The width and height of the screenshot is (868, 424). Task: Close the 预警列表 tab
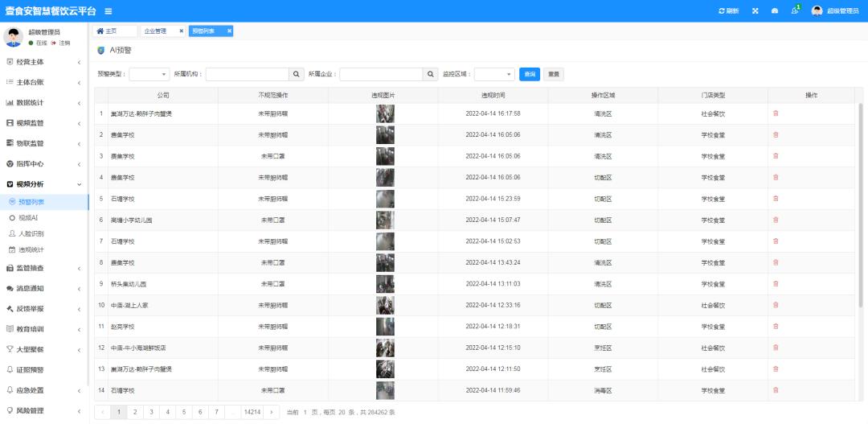[x=229, y=31]
